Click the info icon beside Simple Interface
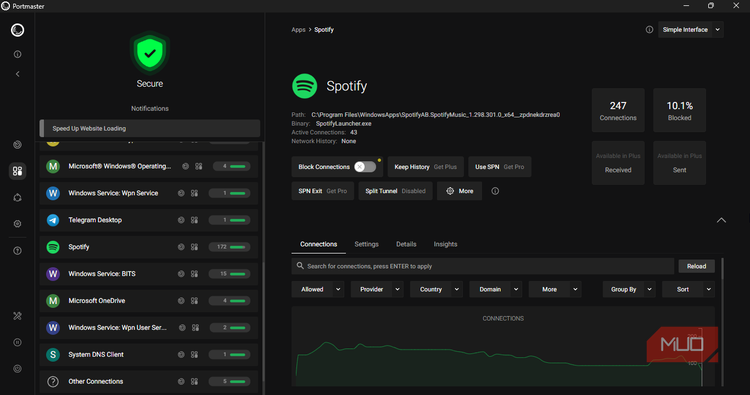Viewport: 750px width, 395px height. pyautogui.click(x=649, y=30)
